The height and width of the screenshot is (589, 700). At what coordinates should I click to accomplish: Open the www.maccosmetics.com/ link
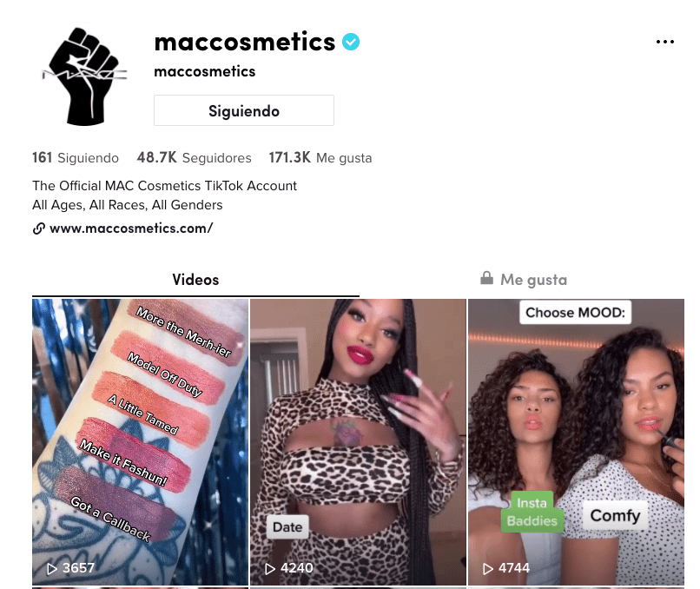point(131,228)
